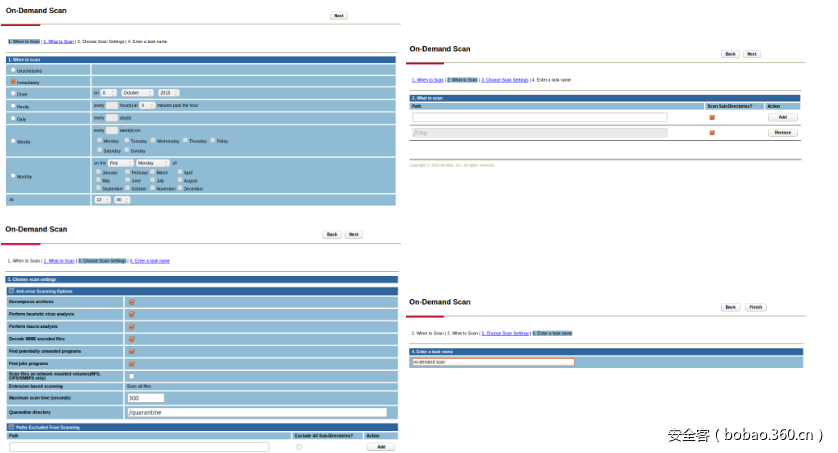
Task: Focus the task name field reading on-demand scan
Action: (492, 362)
